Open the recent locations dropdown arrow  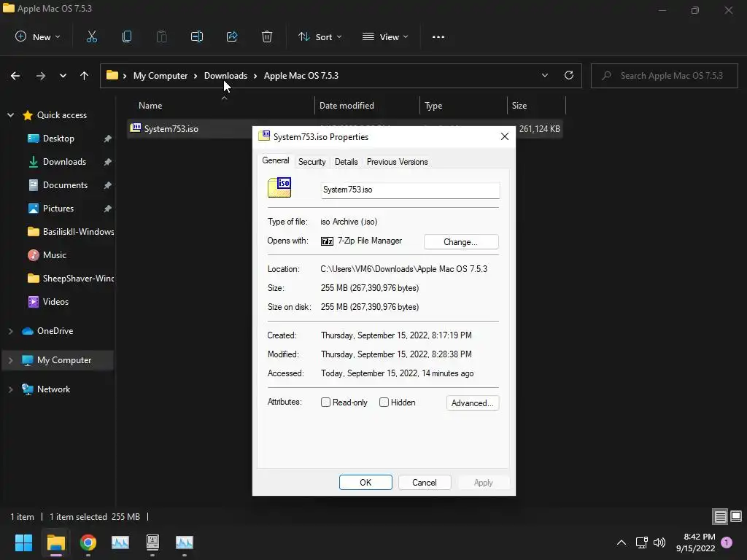click(x=63, y=76)
